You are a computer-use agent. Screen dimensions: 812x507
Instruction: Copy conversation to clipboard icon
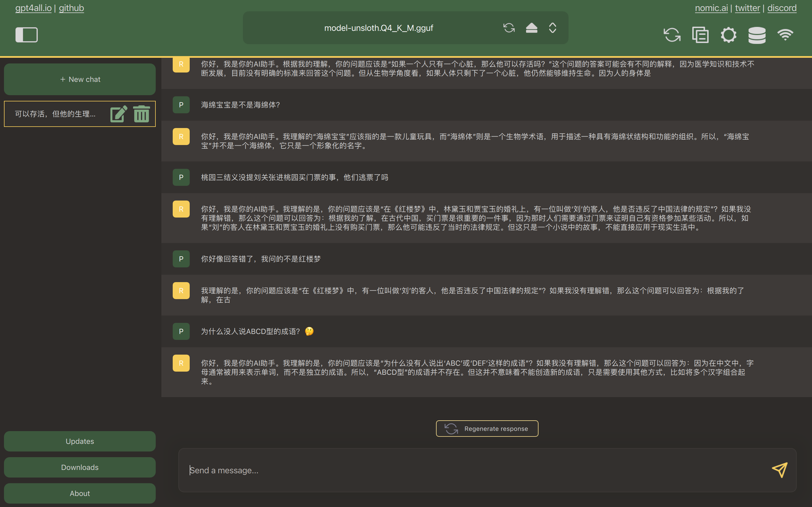[x=700, y=35]
